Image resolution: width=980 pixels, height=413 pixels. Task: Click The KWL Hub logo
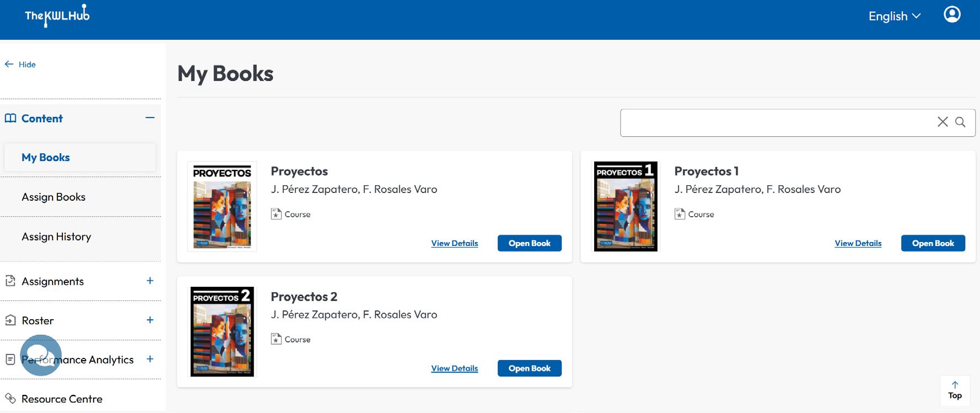pos(57,15)
